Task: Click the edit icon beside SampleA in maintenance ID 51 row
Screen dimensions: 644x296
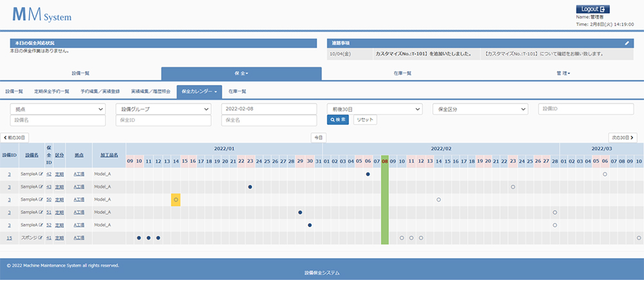Action: pyautogui.click(x=41, y=212)
